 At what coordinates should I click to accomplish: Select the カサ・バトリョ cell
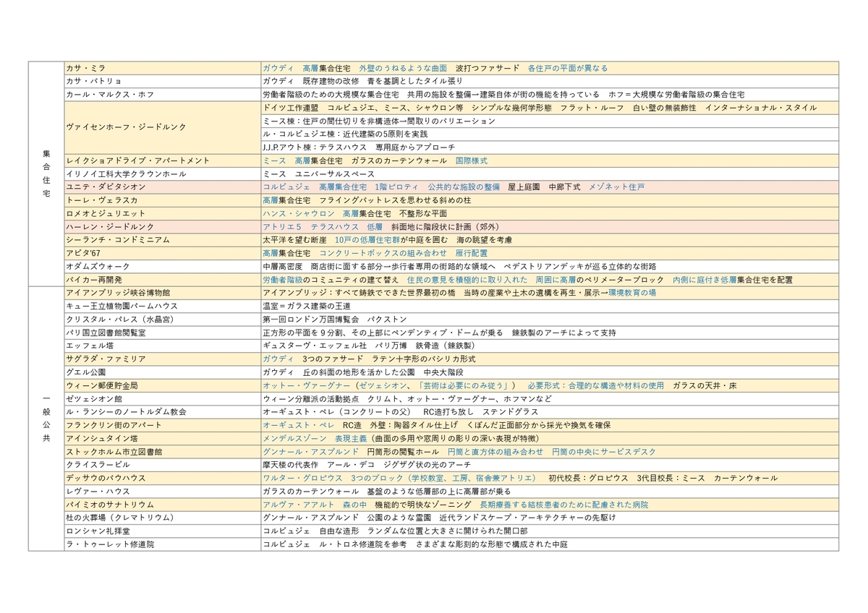162,81
